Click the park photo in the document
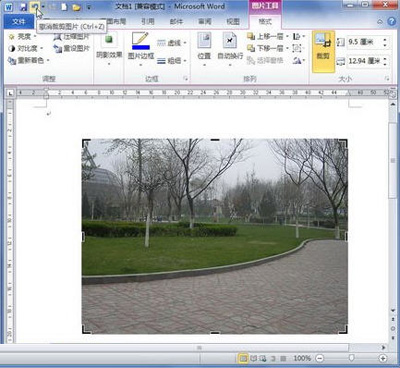The width and height of the screenshot is (400, 368). [x=215, y=236]
